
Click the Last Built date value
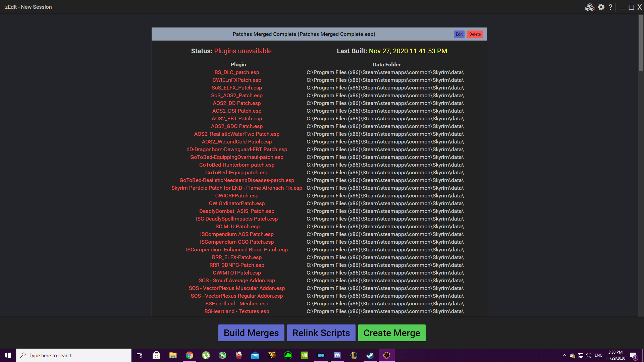coord(408,51)
